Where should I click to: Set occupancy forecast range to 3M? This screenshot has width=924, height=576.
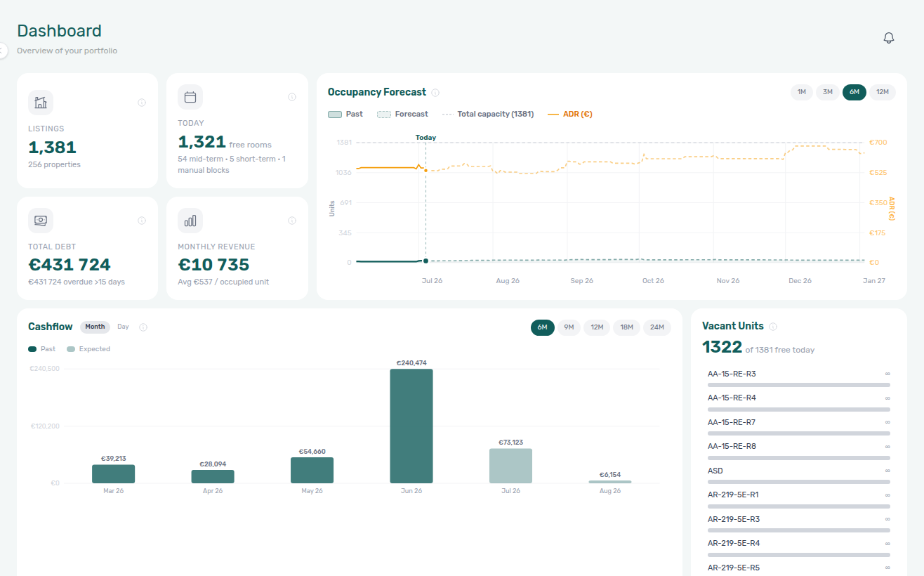(x=828, y=92)
